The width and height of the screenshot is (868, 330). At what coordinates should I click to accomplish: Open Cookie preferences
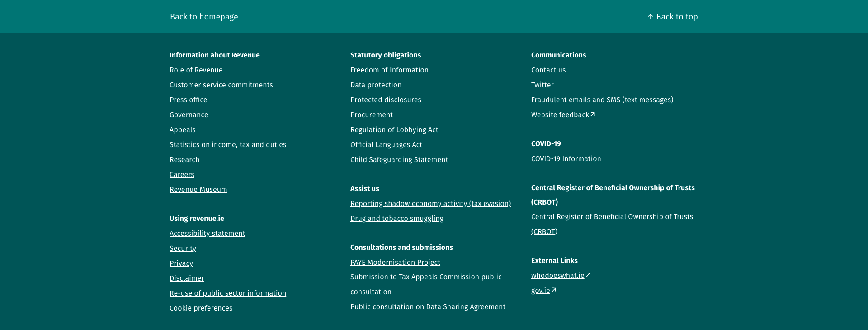(201, 308)
